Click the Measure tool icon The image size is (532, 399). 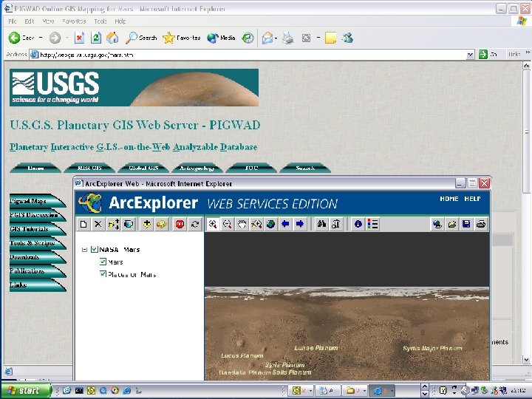(x=336, y=224)
